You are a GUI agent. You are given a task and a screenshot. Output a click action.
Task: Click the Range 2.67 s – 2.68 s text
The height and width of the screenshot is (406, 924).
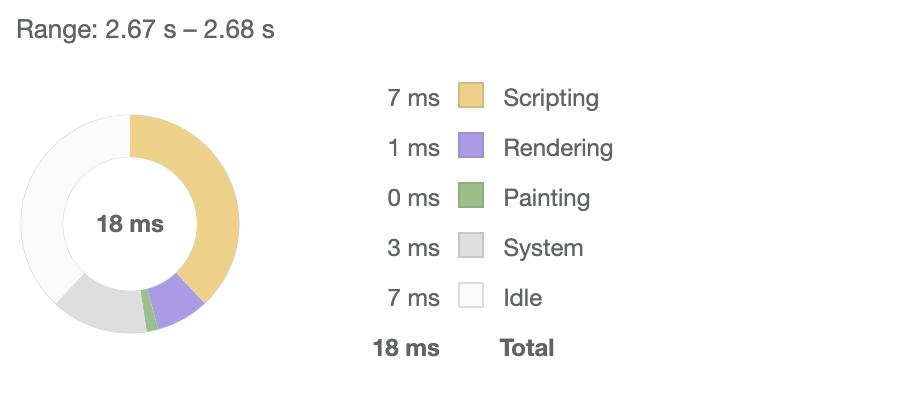pos(145,29)
